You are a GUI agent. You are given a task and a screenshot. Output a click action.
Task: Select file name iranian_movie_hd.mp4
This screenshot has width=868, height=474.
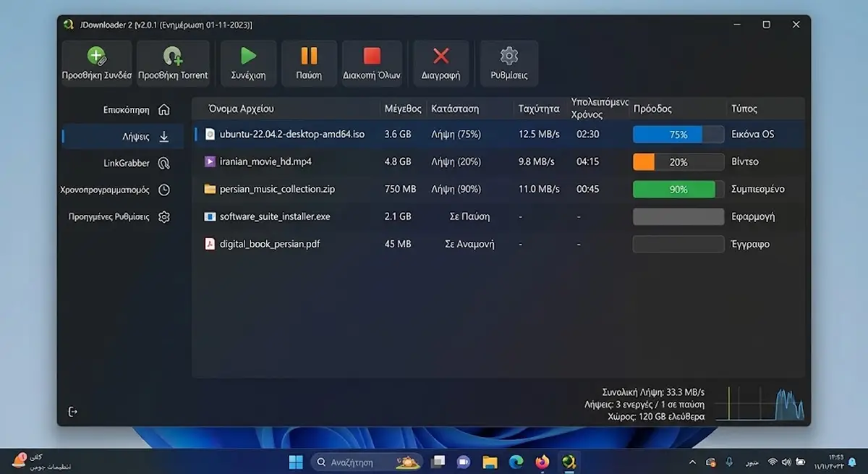pos(265,161)
